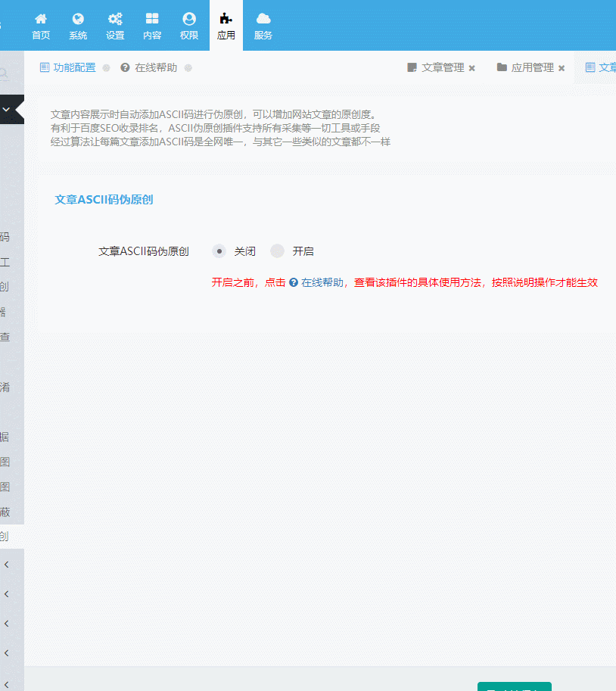Open the 服务 cloud icon menu

(263, 26)
